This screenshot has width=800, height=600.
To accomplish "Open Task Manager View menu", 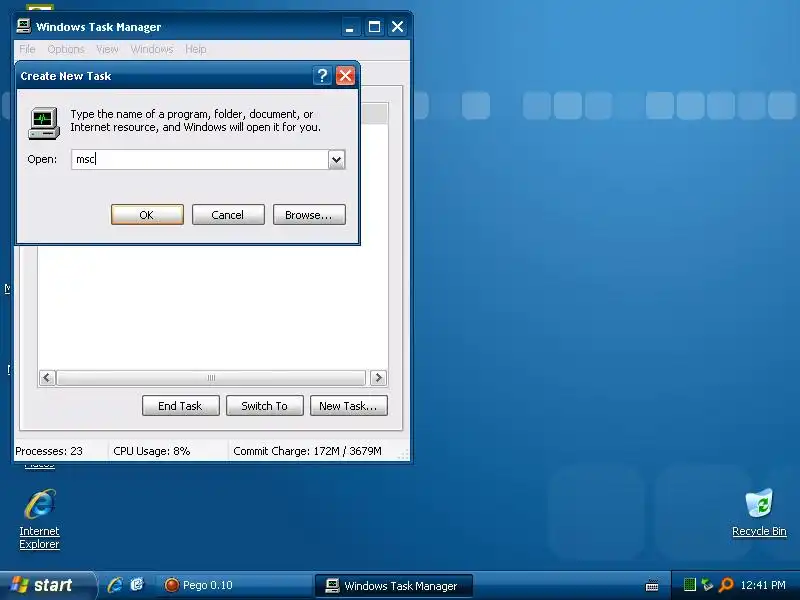I will coord(107,49).
